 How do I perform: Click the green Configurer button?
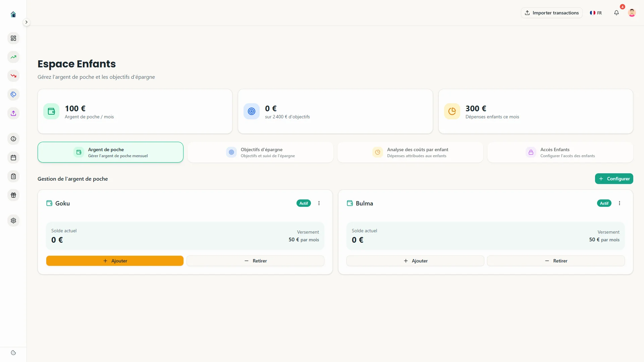click(614, 179)
